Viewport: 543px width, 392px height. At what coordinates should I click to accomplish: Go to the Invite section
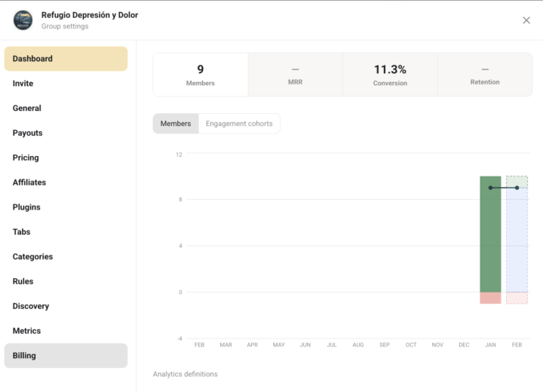point(23,84)
